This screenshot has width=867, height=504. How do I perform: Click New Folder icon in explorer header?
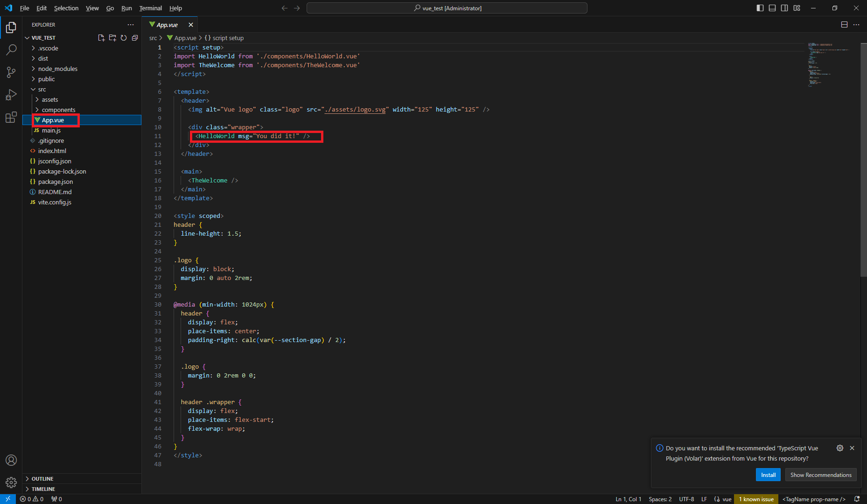point(112,38)
